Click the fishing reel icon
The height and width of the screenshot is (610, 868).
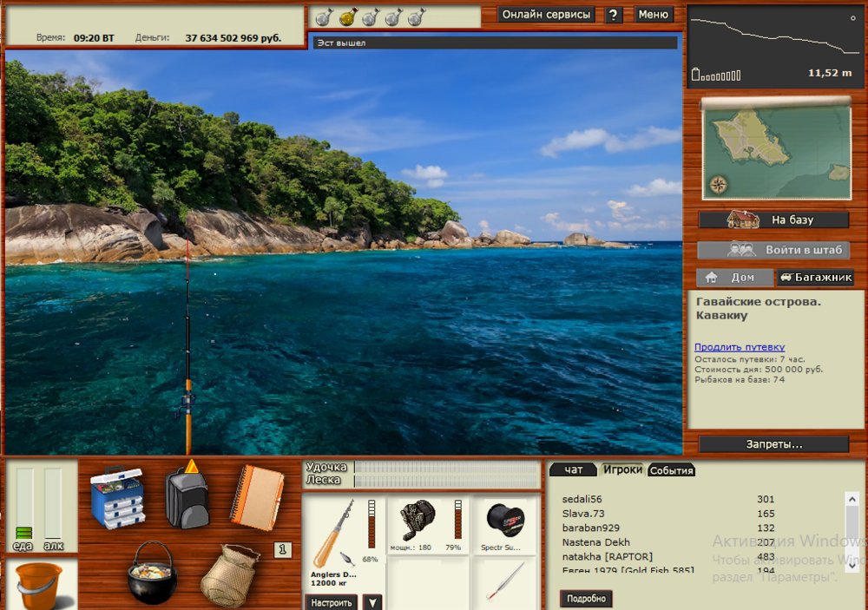[x=417, y=521]
